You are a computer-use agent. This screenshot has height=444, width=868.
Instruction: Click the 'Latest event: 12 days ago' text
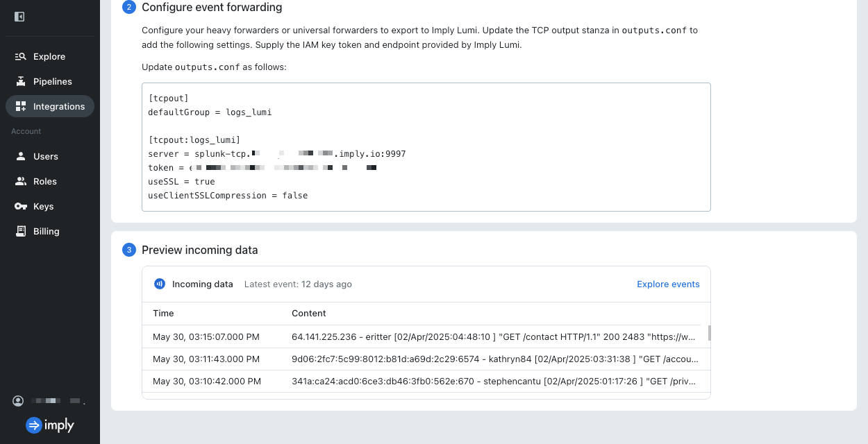coord(298,284)
